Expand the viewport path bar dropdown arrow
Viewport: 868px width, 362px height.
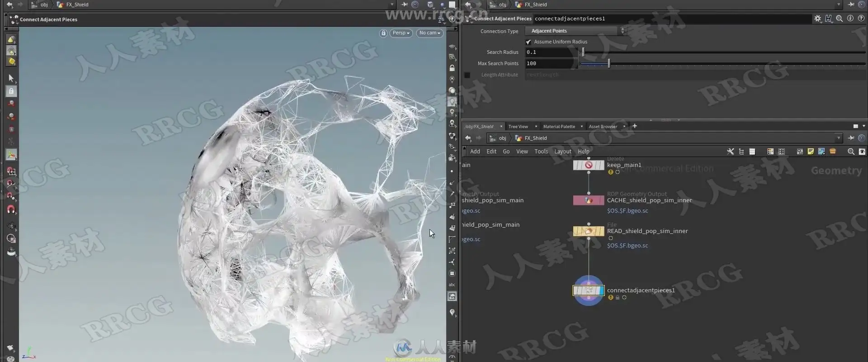coord(392,5)
